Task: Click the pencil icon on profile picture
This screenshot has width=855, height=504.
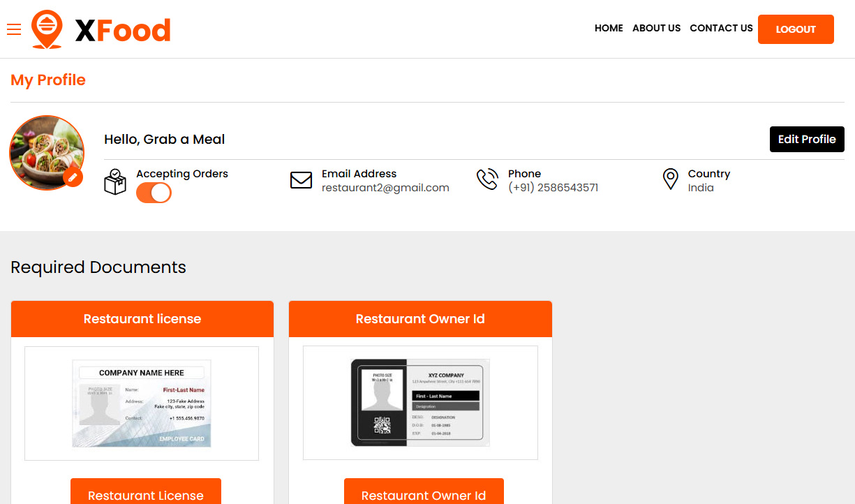Action: coord(73,177)
